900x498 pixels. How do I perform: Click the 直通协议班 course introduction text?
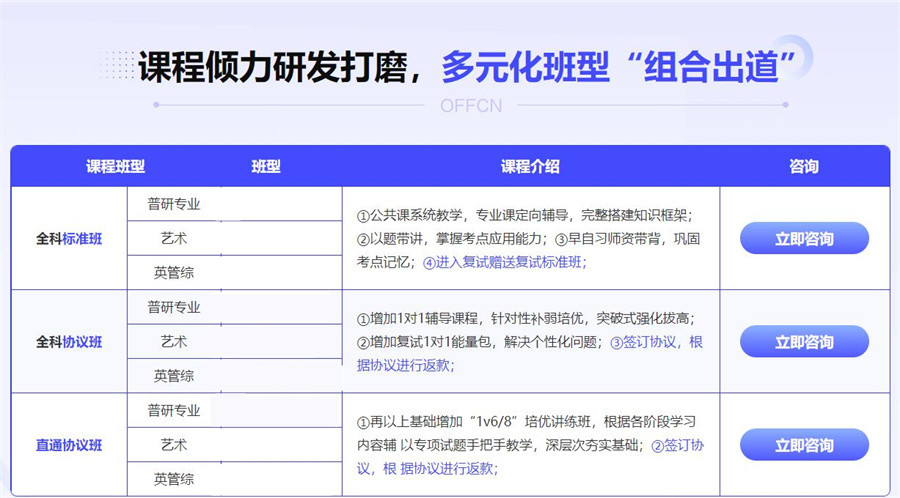tap(530, 445)
